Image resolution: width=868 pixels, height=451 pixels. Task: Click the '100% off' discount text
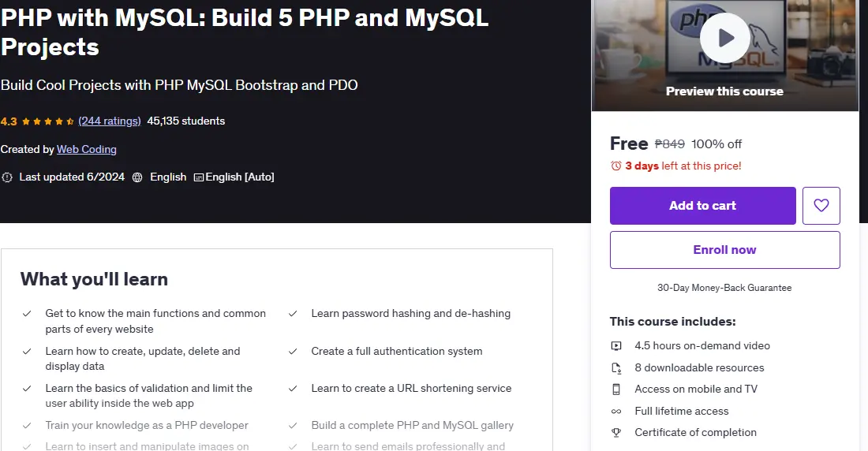[x=716, y=144]
